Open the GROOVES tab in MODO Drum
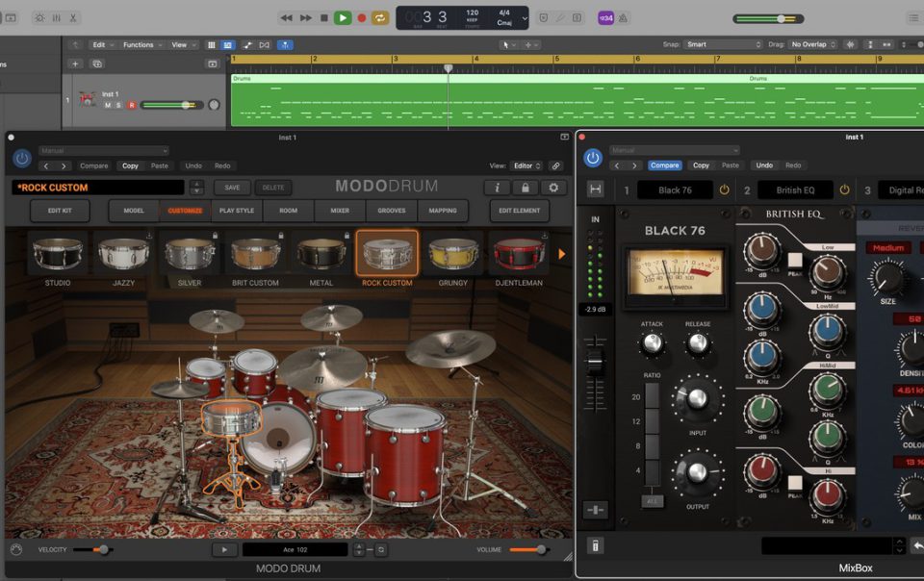 [391, 211]
